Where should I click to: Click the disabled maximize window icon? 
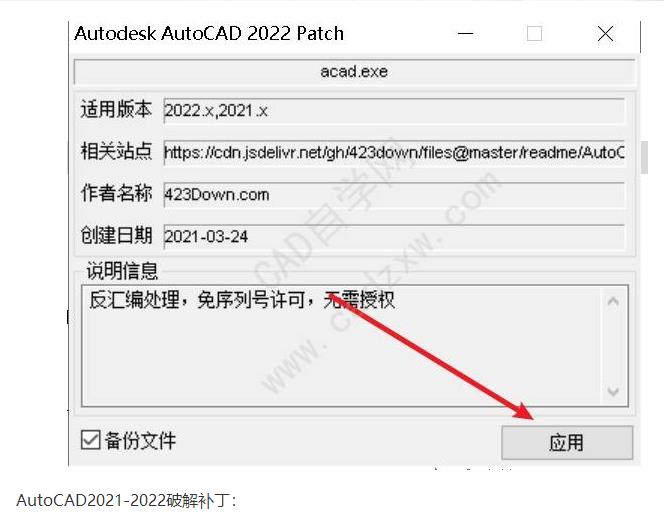point(534,33)
